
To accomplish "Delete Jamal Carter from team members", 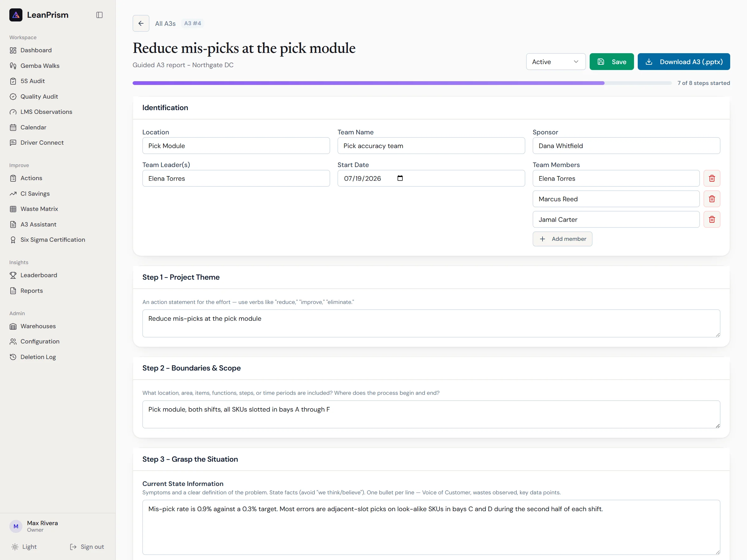I will 712,219.
